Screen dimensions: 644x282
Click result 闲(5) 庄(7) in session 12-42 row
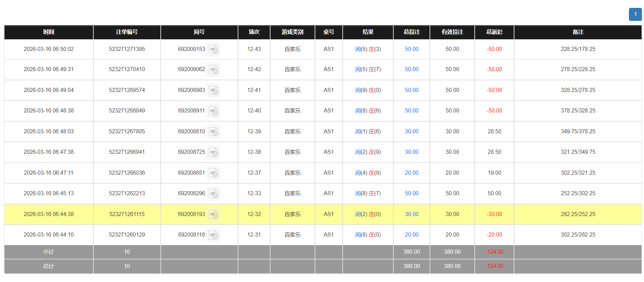tap(368, 69)
